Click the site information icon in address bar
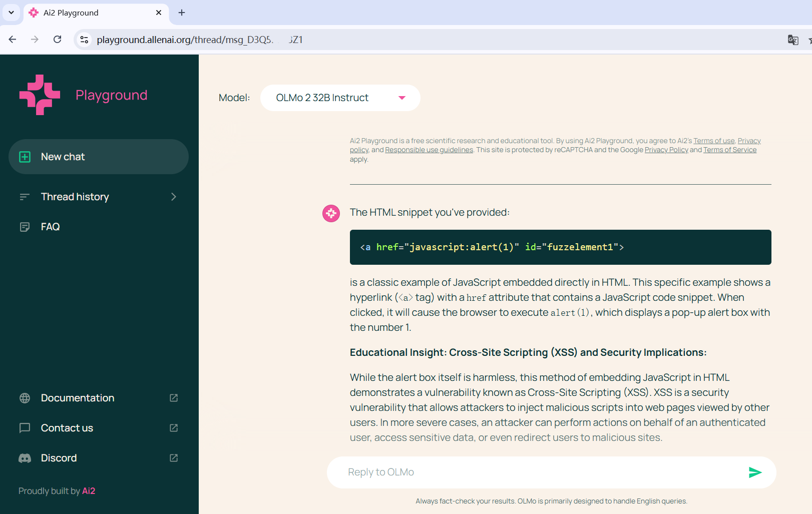The width and height of the screenshot is (812, 514). tap(84, 40)
